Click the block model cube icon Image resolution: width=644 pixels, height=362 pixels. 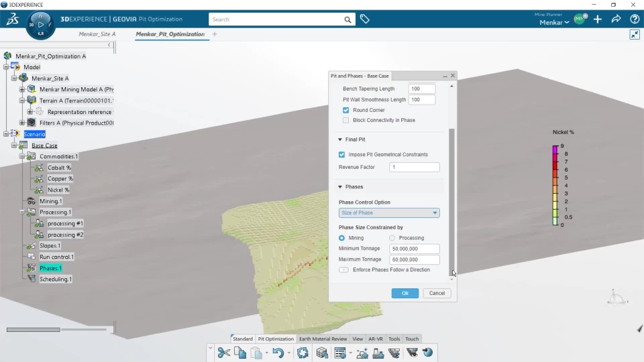click(x=323, y=353)
